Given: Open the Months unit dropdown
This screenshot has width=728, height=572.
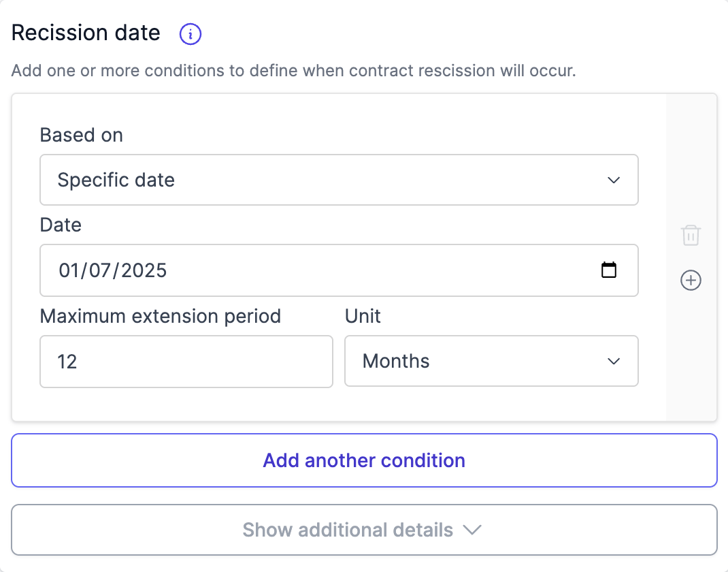Looking at the screenshot, I should [491, 361].
